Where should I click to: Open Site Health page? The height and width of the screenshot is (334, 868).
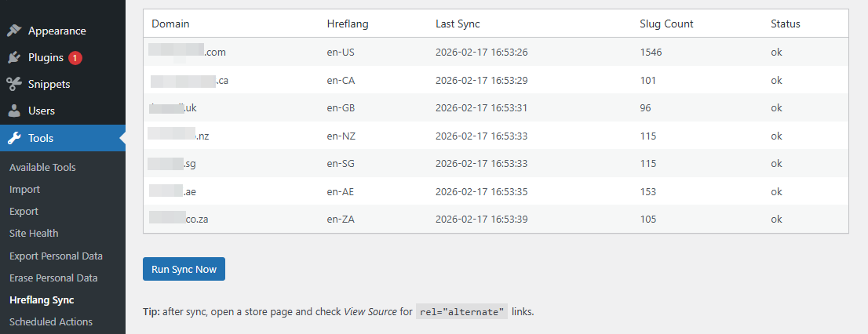(34, 234)
